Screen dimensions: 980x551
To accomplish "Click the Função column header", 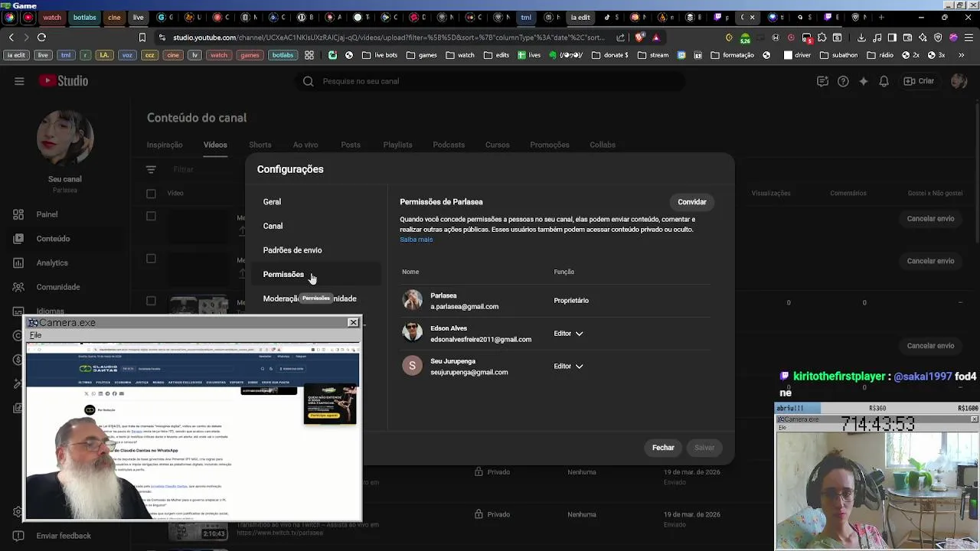I will pyautogui.click(x=564, y=272).
